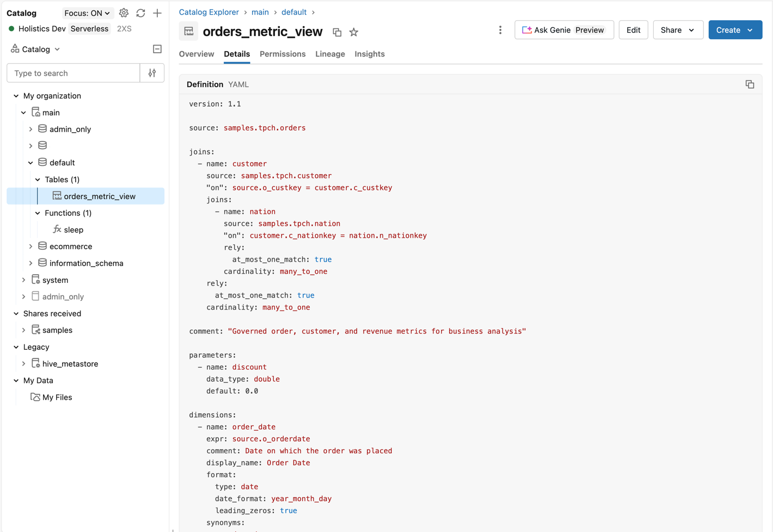Open the Lineage tab
Screen dimensions: 773x532
click(x=330, y=54)
